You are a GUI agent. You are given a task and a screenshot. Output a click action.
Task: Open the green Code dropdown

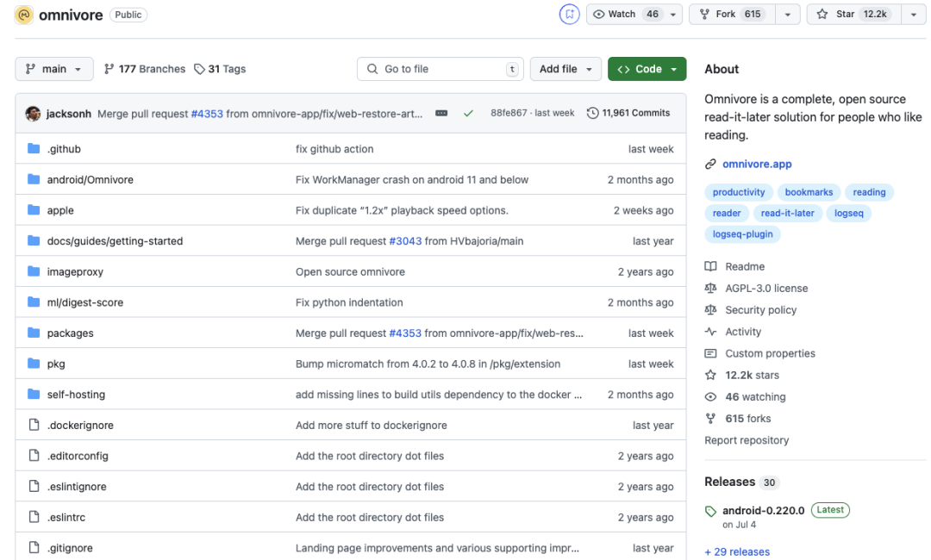(x=647, y=69)
